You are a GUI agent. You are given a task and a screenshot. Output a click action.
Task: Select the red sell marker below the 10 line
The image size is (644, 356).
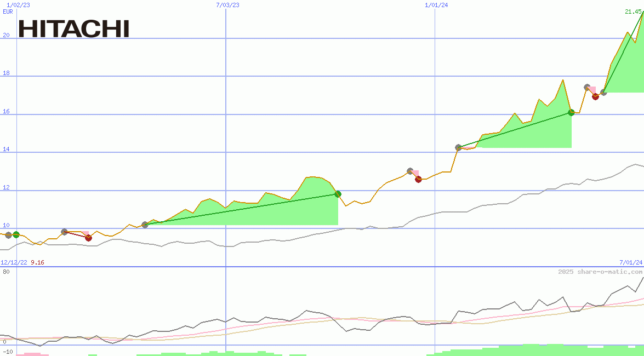pyautogui.click(x=88, y=238)
